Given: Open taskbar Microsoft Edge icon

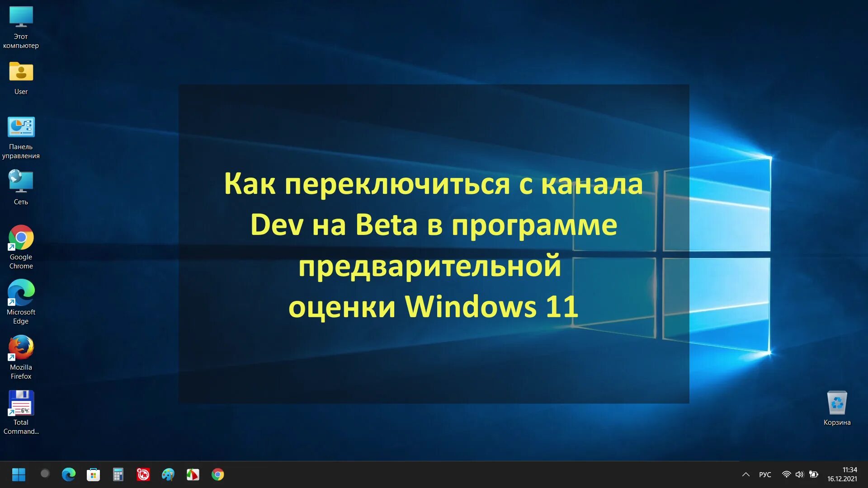Looking at the screenshot, I should (67, 474).
